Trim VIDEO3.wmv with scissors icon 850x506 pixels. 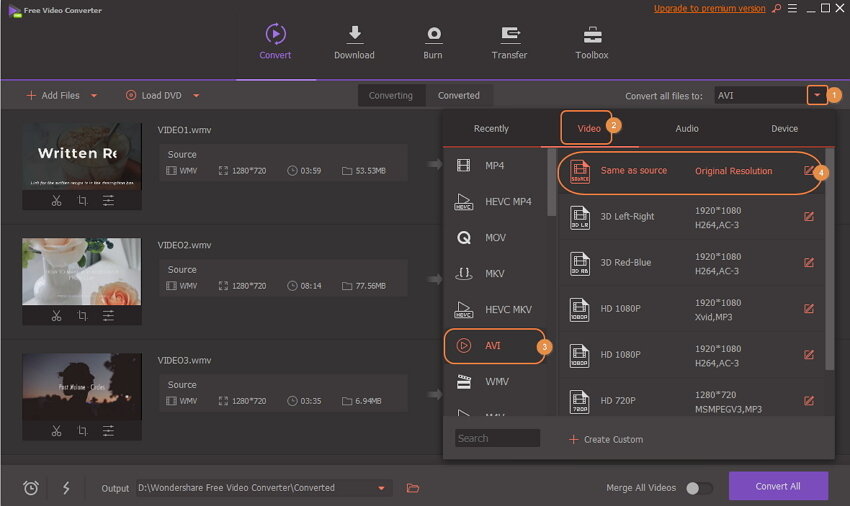coord(56,431)
